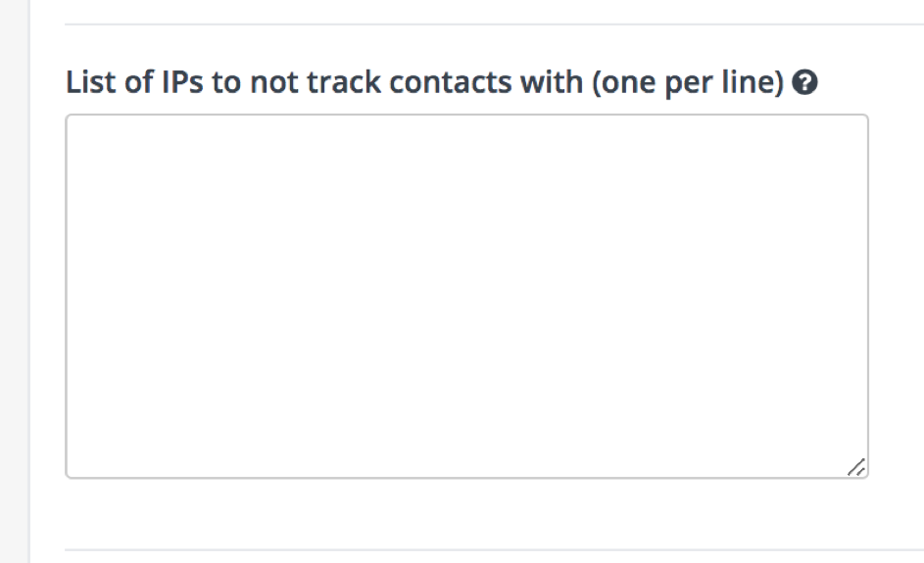This screenshot has height=563, width=924.
Task: Place cursor in the one-per-line IP field
Action: point(466,297)
